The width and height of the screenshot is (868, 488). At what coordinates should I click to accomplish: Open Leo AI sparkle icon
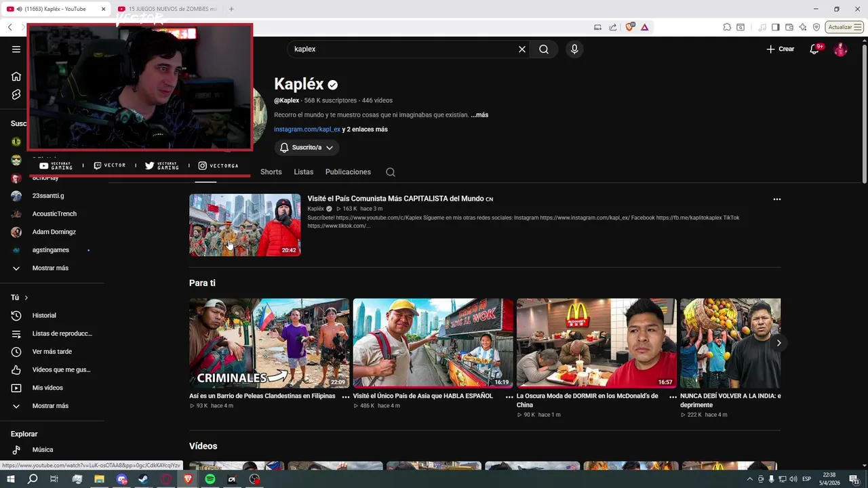coord(803,27)
